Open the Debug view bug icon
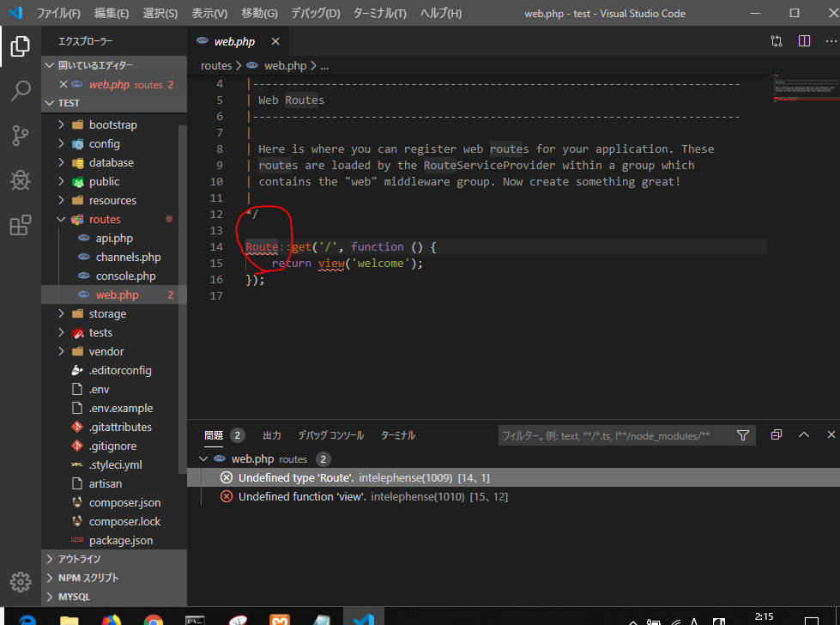840x625 pixels. click(x=21, y=180)
